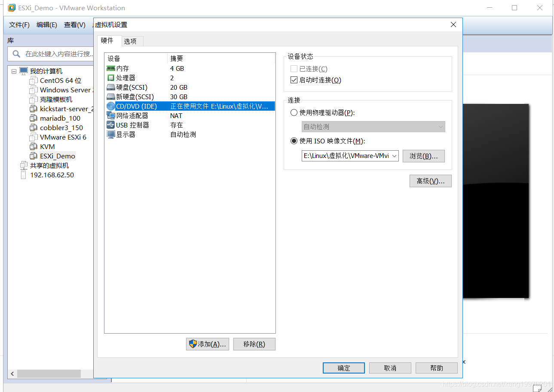The width and height of the screenshot is (554, 392).
Task: Click the KVM virtual machine icon
Action: 34,146
